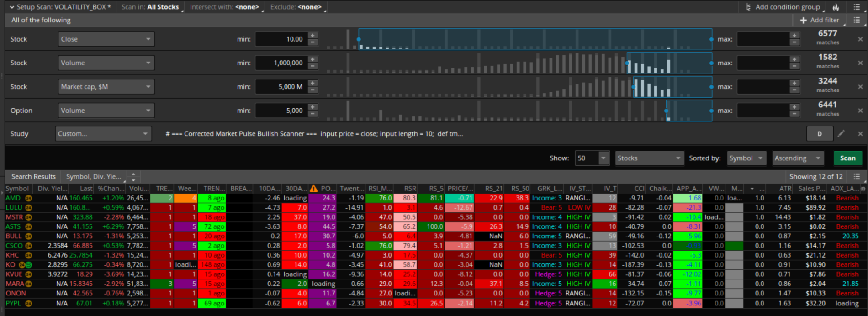
Task: Click the yellow 24 icon next to LULU
Action: point(28,208)
